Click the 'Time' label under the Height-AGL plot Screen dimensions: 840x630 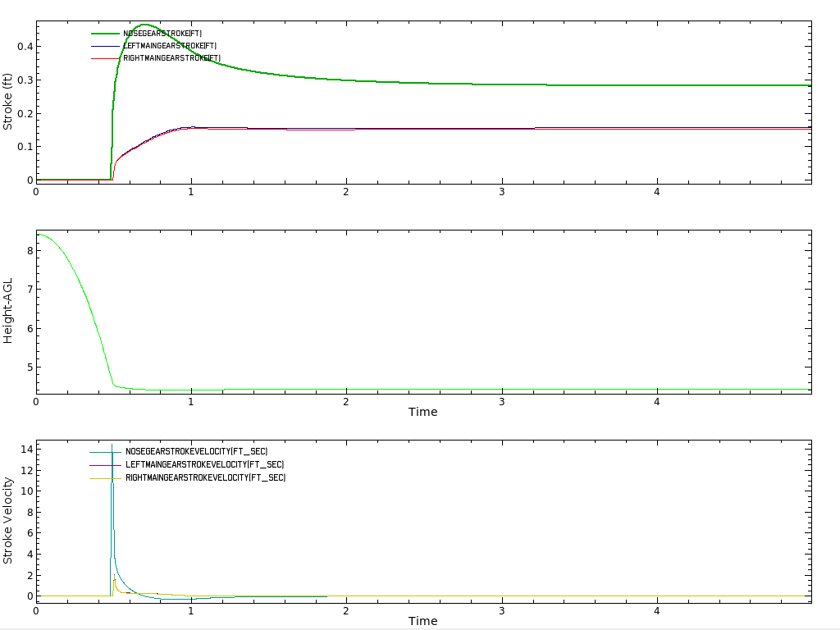click(422, 412)
